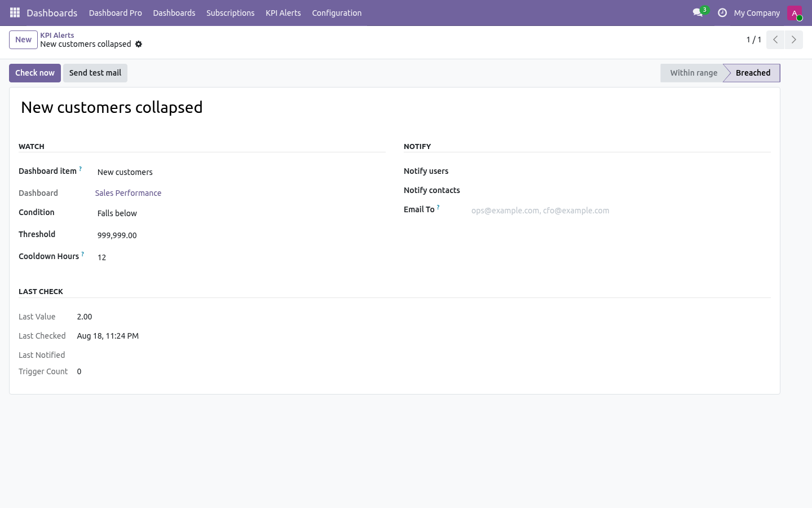812x508 pixels.
Task: Click the 1 / 1 pager counter
Action: [753, 40]
